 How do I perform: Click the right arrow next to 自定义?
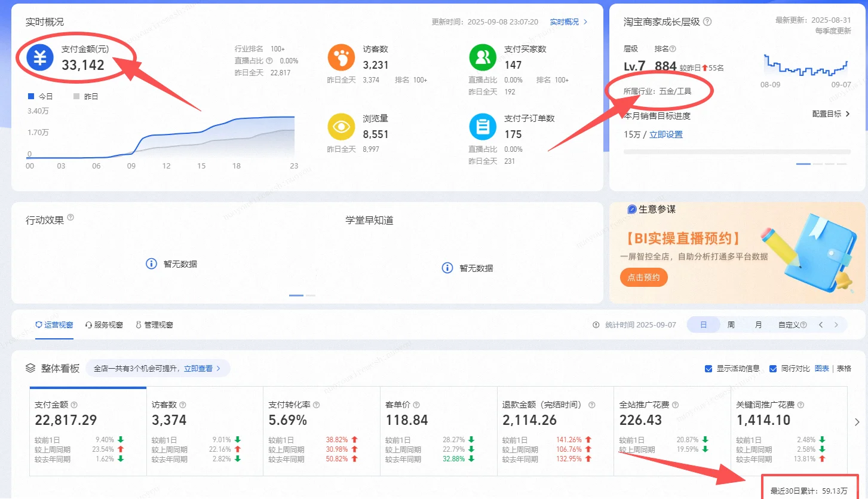(836, 324)
